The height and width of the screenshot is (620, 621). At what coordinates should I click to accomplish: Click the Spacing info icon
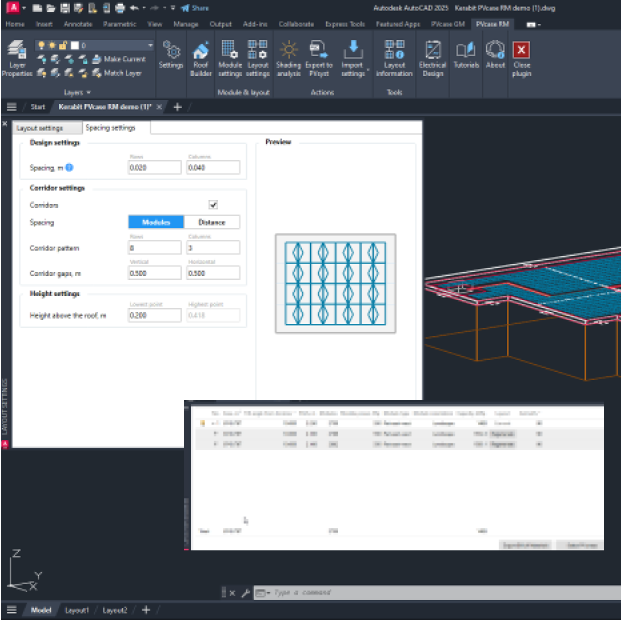click(x=70, y=168)
